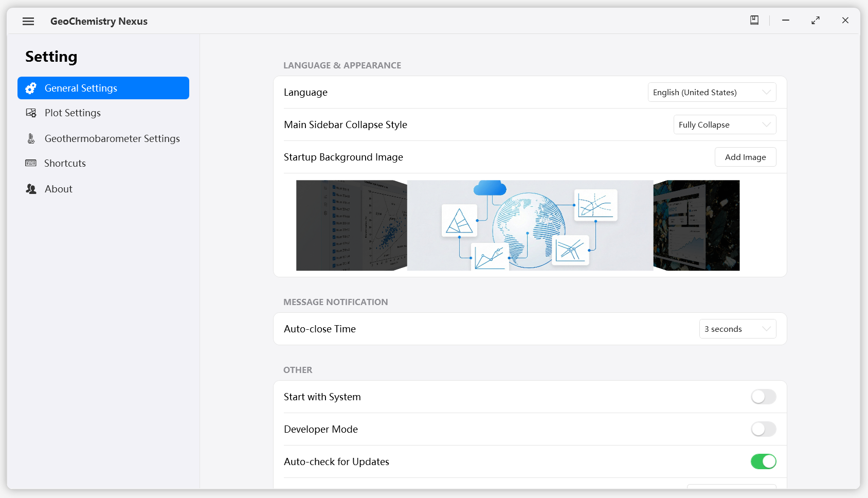The height and width of the screenshot is (498, 868).
Task: Go to Plot Settings page
Action: click(x=103, y=113)
